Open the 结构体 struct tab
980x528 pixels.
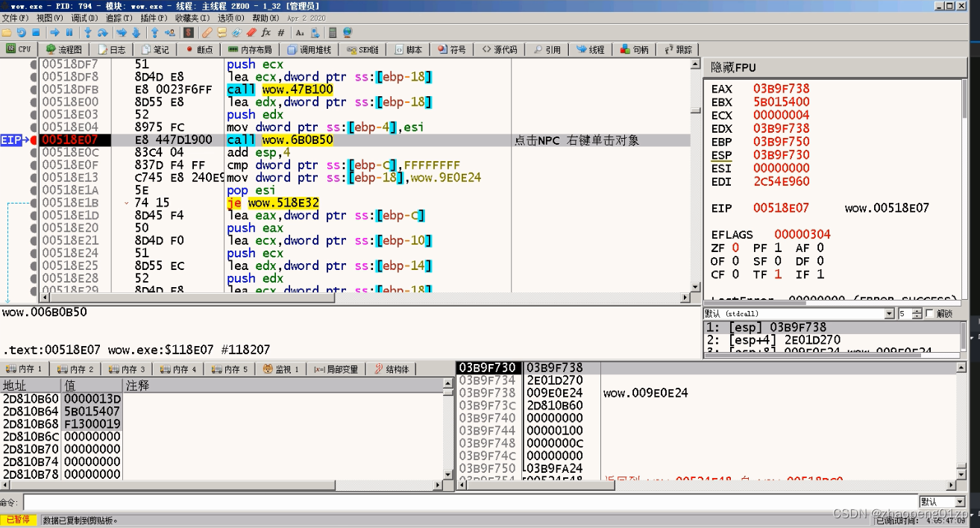pyautogui.click(x=393, y=369)
